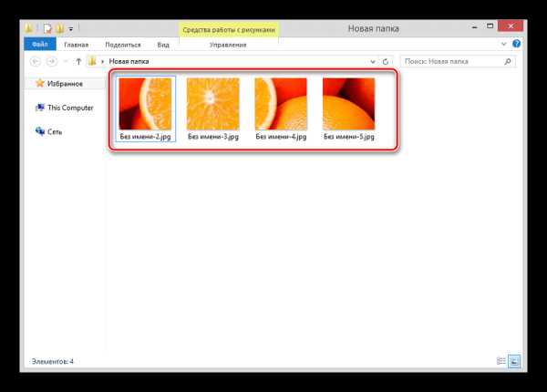This screenshot has width=547, height=392.
Task: Click the search magnifier icon
Action: [x=508, y=61]
